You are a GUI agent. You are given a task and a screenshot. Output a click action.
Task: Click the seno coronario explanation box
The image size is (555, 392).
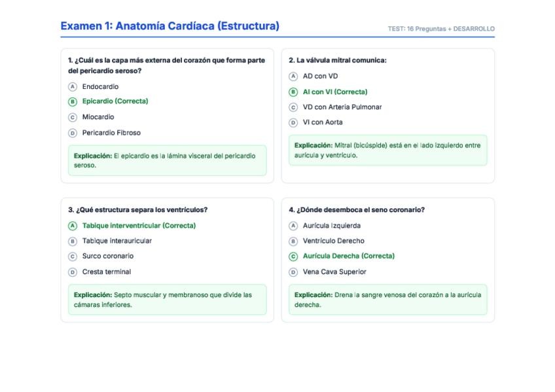coord(387,300)
